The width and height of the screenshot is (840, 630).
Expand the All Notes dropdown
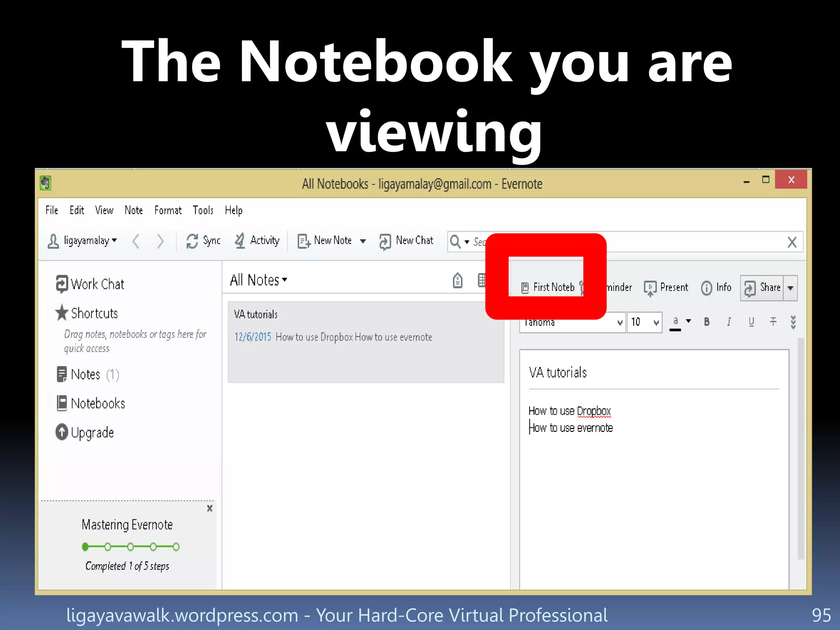click(258, 280)
